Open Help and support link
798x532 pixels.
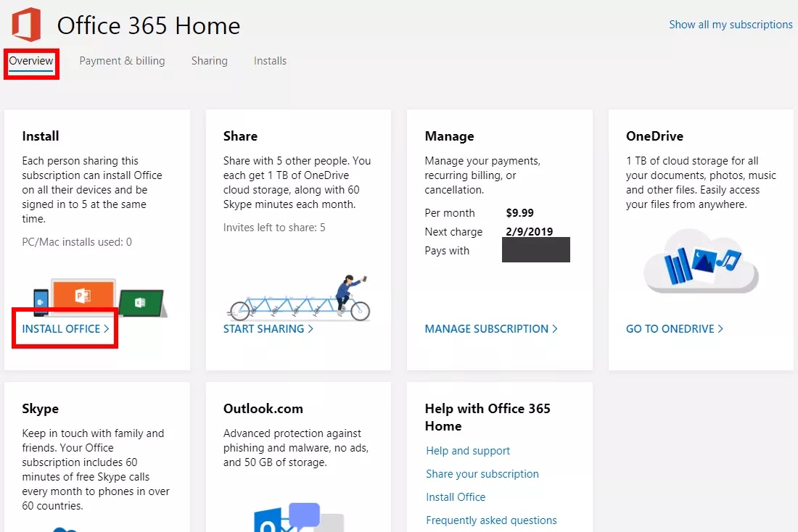tap(468, 451)
